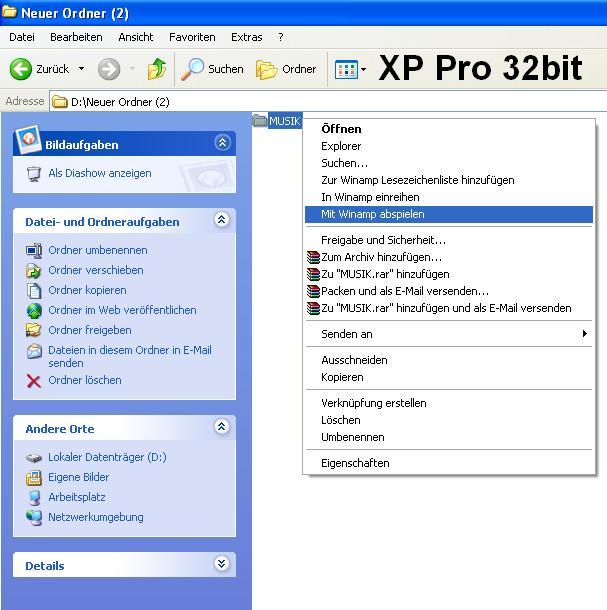The width and height of the screenshot is (607, 610).
Task: Expand the Details panel
Action: (x=221, y=563)
